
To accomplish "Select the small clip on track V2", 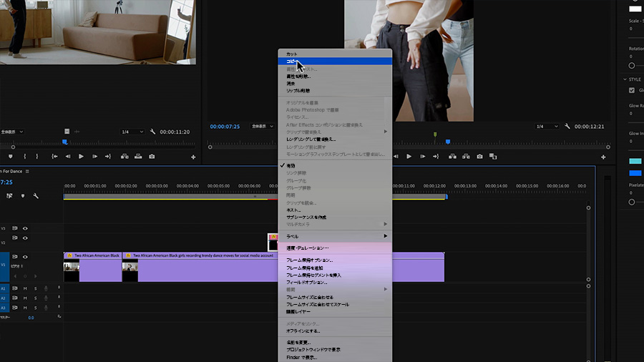I will coord(273,243).
